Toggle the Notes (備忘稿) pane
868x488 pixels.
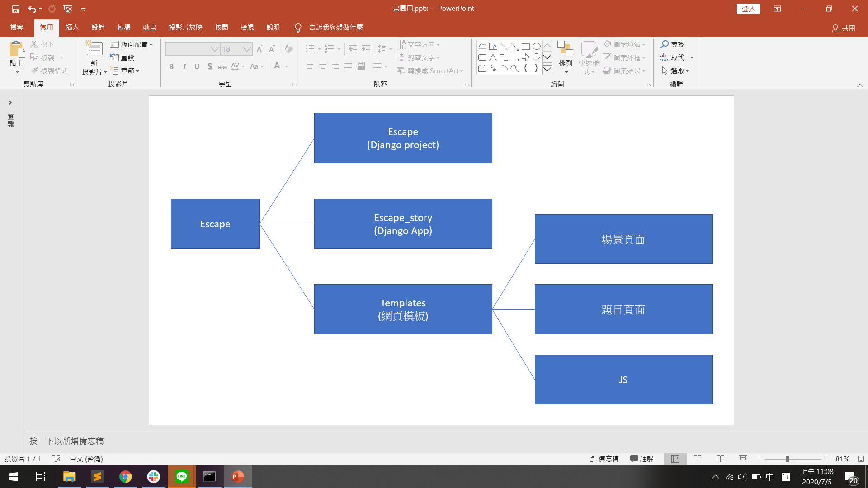(604, 459)
